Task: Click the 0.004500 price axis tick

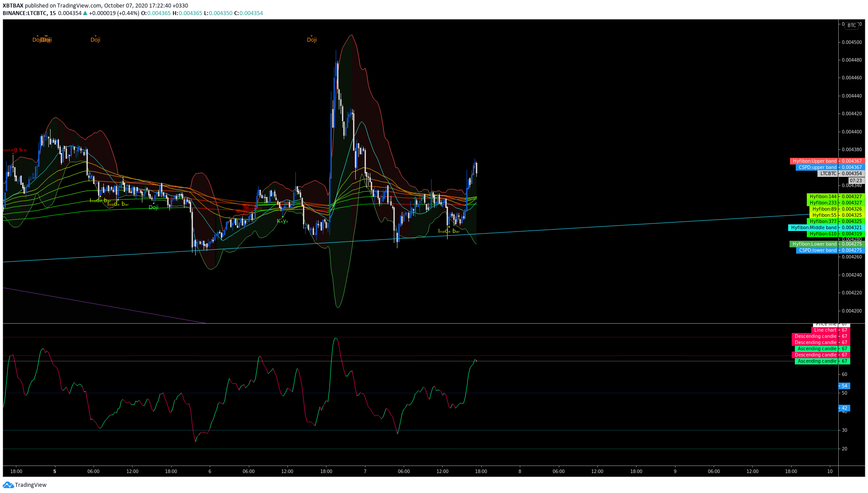Action: [x=852, y=42]
